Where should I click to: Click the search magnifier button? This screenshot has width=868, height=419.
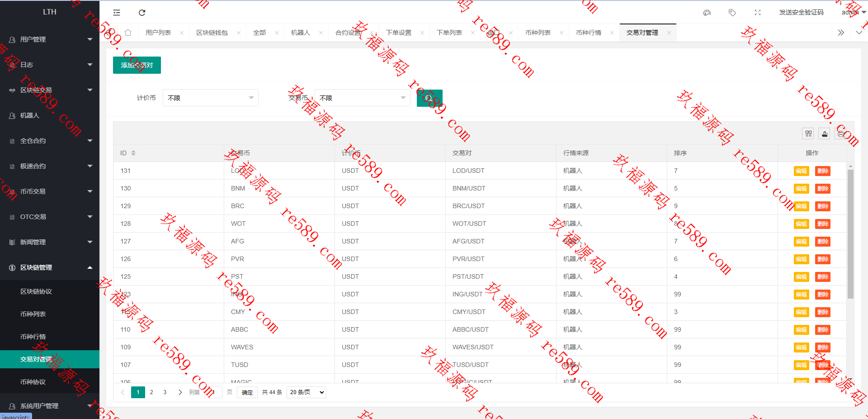(429, 98)
